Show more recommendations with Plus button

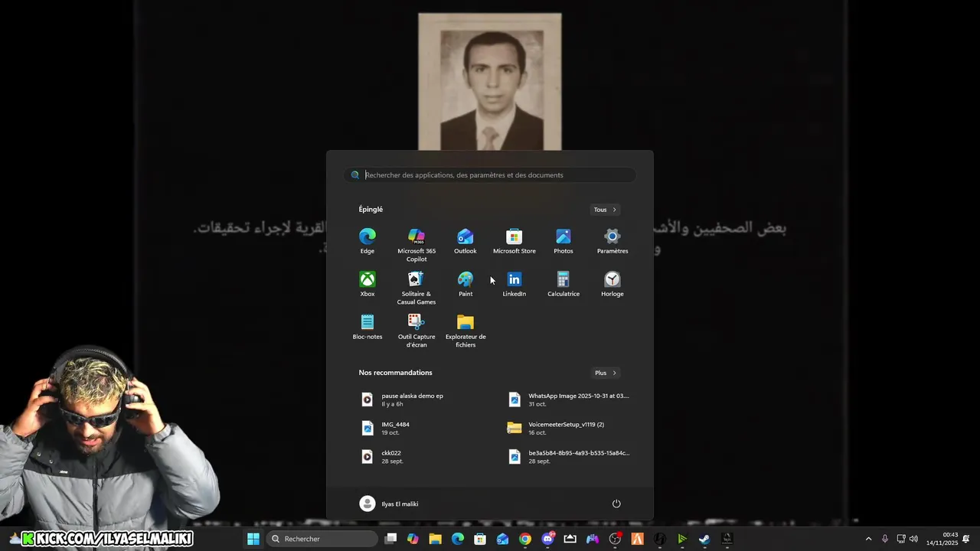pos(605,373)
